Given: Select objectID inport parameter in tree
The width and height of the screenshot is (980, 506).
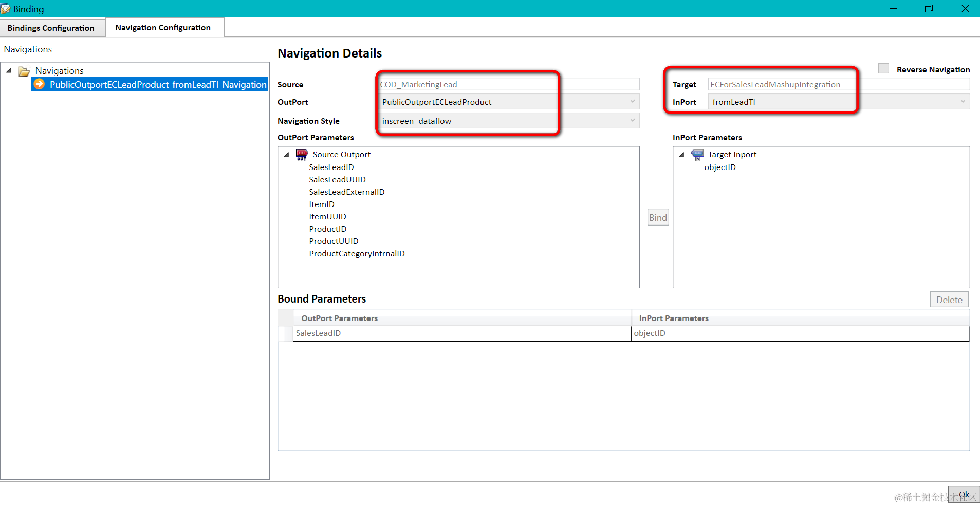Looking at the screenshot, I should click(x=720, y=167).
